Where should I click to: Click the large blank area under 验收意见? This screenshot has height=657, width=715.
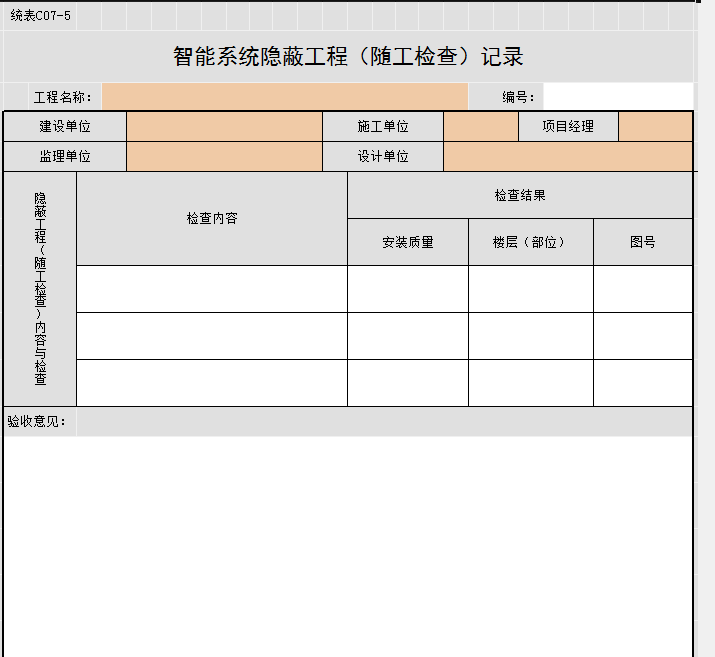tap(348, 545)
